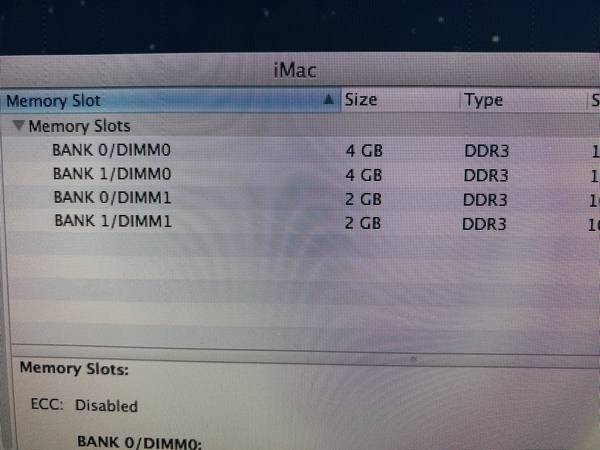Collapse the Memory Slots disclosure triangle
This screenshot has width=600, height=450.
(19, 127)
